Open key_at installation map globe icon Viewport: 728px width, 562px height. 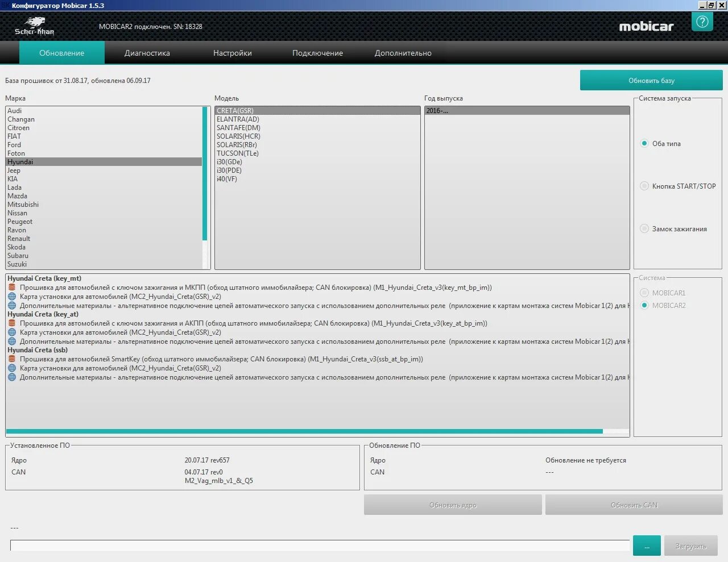click(x=12, y=332)
